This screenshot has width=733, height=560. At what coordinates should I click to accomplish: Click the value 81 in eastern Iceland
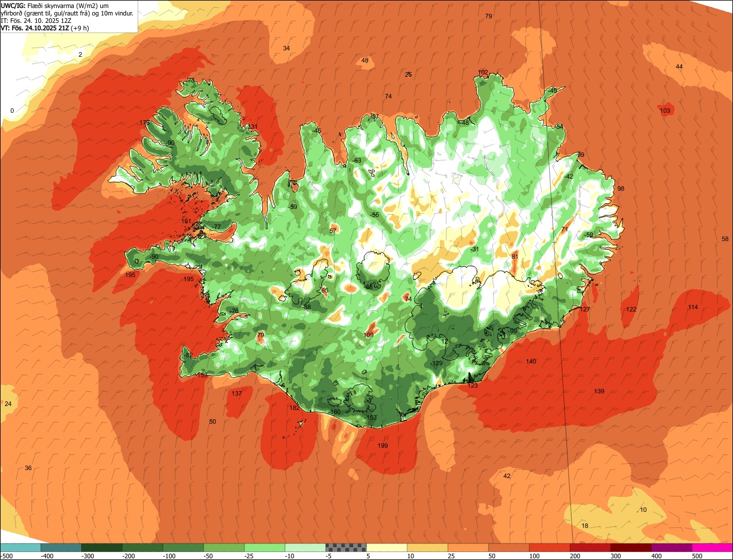coord(515,257)
